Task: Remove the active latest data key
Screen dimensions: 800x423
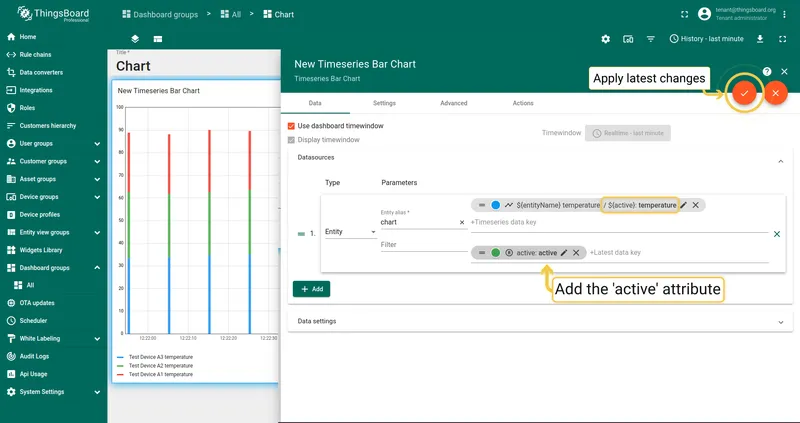Action: (x=576, y=253)
